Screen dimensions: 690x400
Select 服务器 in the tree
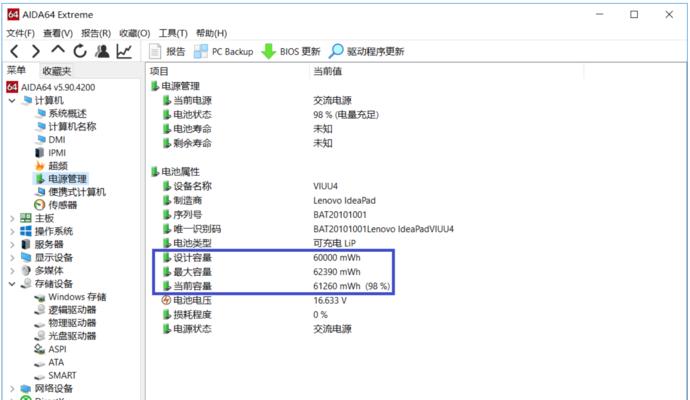coord(42,245)
